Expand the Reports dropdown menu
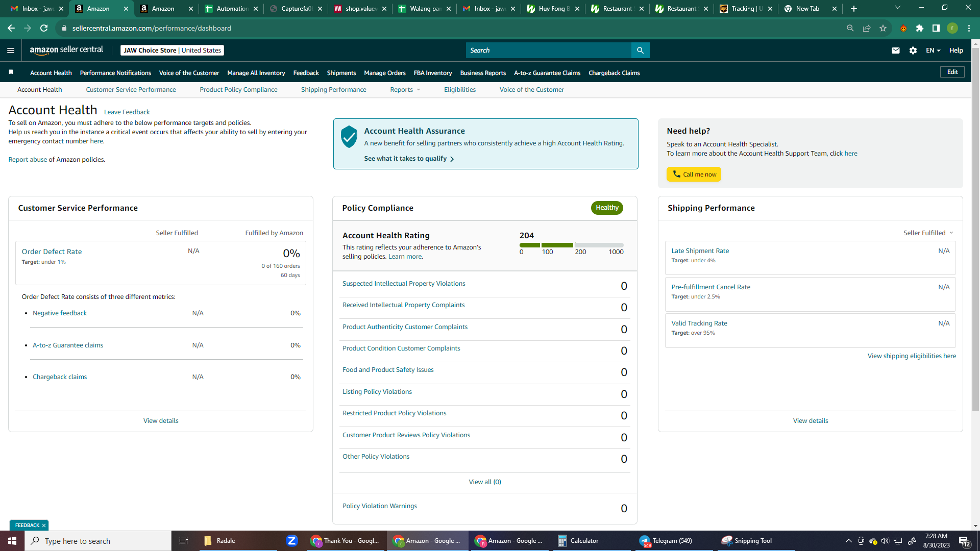This screenshot has width=980, height=551. point(405,89)
